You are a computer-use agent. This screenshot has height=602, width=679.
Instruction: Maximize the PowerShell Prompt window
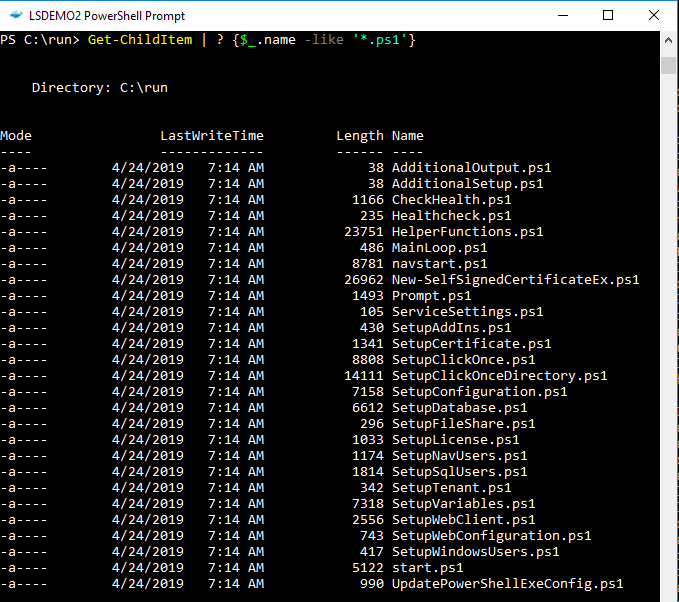608,16
